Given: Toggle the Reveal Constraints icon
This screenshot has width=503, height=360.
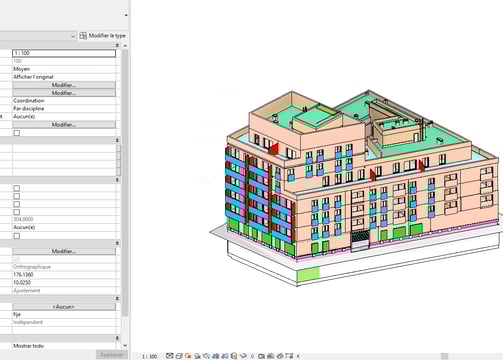Looking at the screenshot, I should (x=289, y=356).
